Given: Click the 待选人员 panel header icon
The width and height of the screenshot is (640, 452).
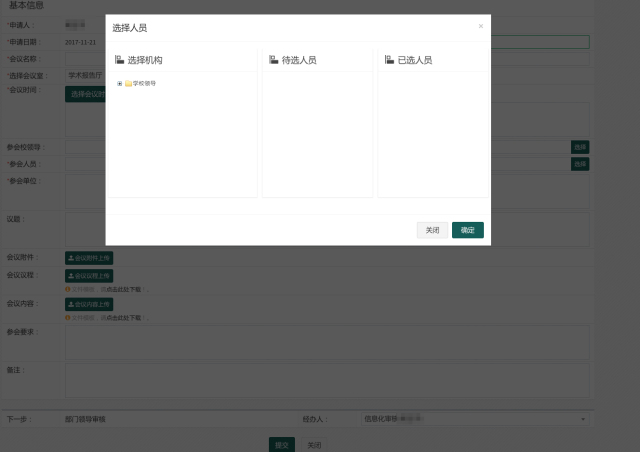Looking at the screenshot, I should 274,60.
